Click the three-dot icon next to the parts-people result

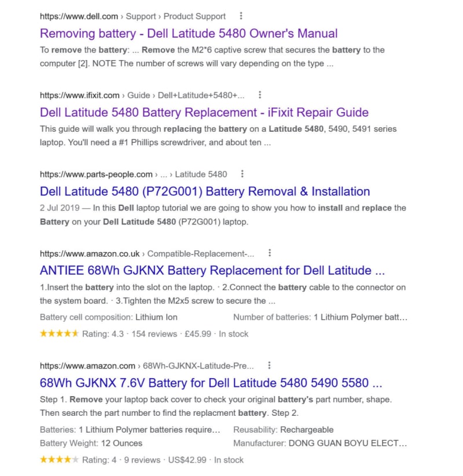[x=242, y=174]
